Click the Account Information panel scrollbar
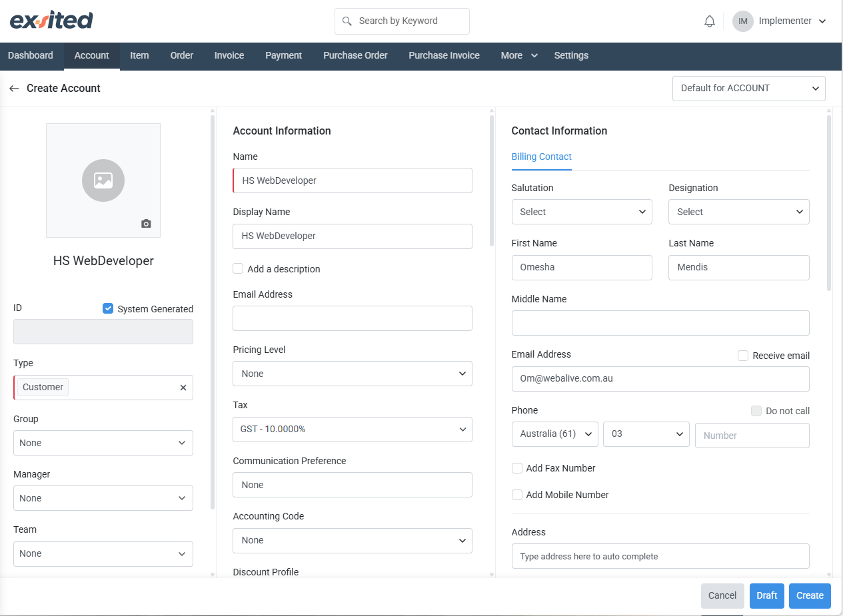This screenshot has height=616, width=843. pyautogui.click(x=492, y=181)
